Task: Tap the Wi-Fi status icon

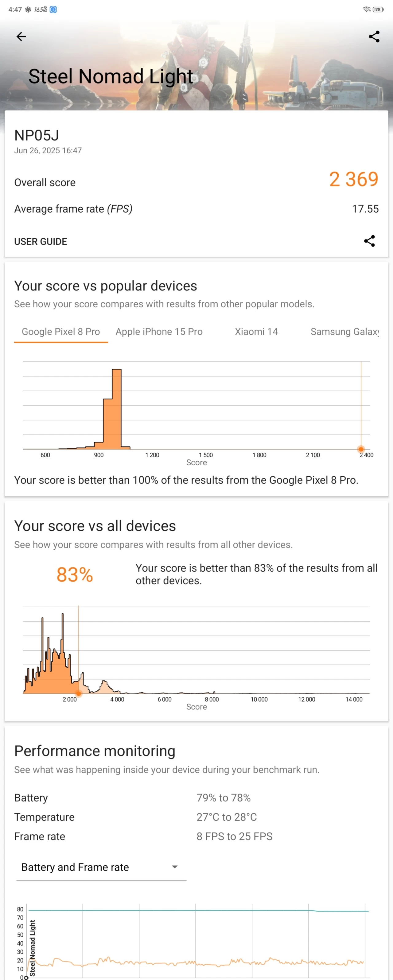Action: [367, 10]
